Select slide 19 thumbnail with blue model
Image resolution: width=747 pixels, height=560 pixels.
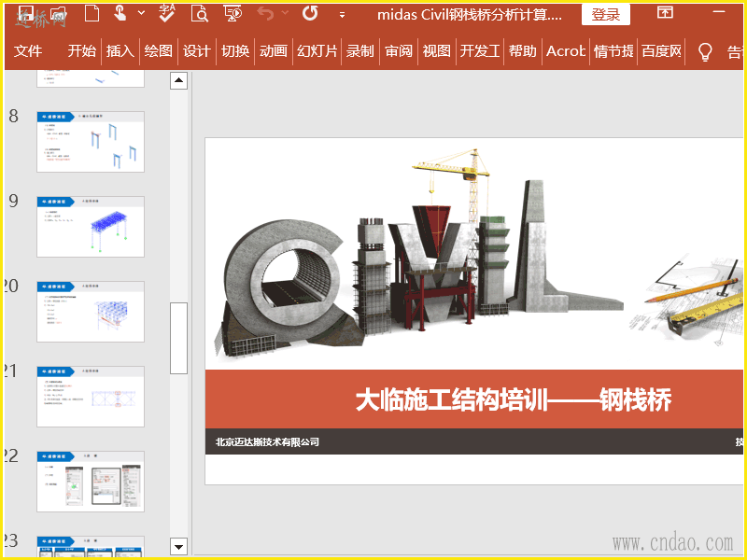(91, 227)
